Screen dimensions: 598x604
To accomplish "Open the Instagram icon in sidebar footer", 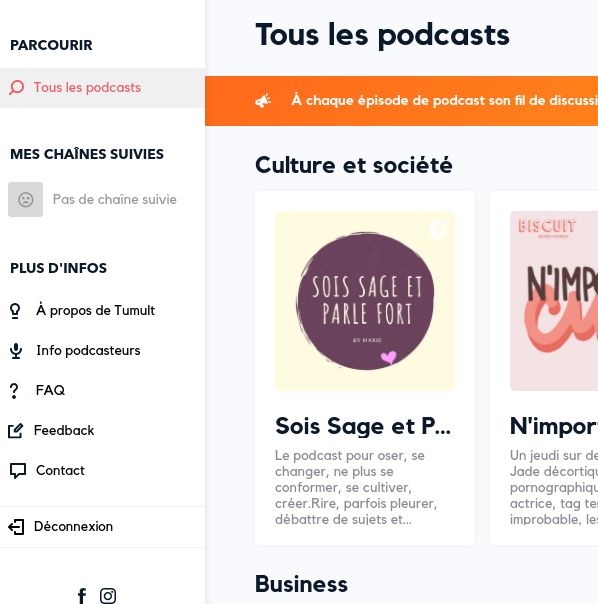I will 108,596.
